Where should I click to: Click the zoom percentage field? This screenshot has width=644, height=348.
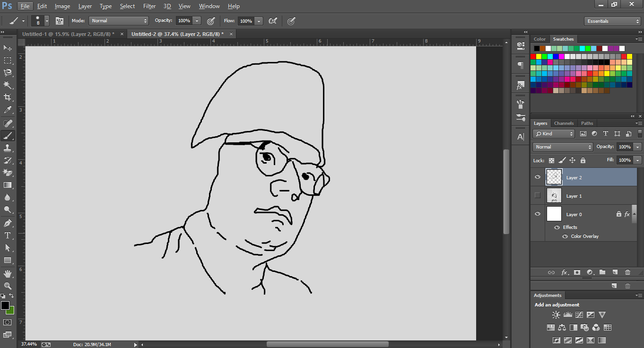coord(28,344)
